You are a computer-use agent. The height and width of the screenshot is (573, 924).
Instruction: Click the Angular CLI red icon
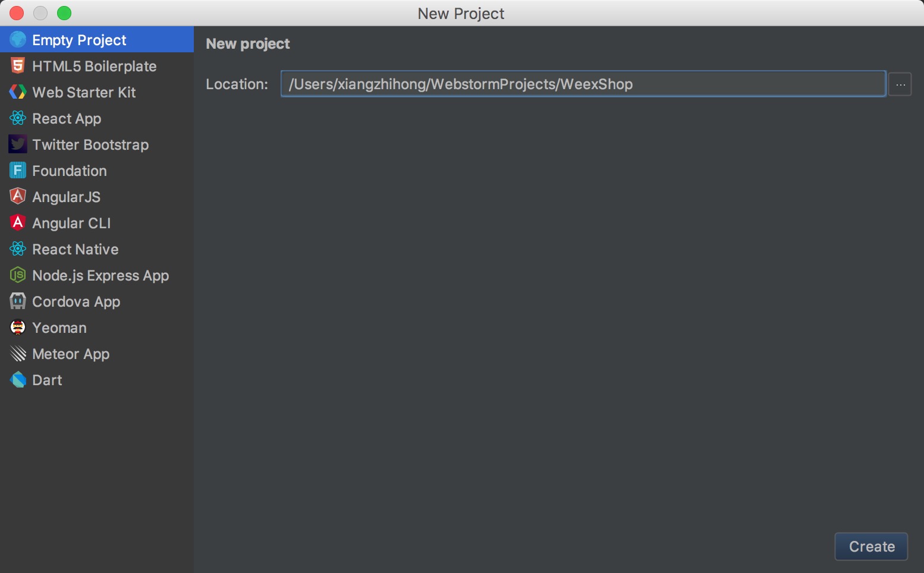pos(18,222)
